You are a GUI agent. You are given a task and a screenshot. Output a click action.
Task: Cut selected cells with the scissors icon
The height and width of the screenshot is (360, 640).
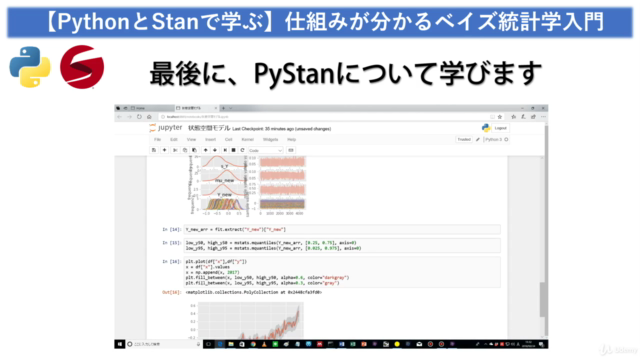coord(175,150)
